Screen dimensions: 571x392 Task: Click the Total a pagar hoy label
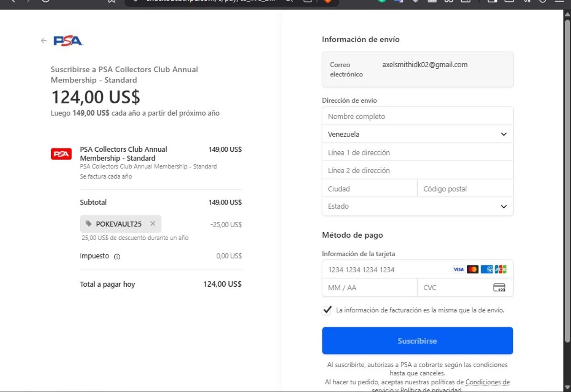coord(107,284)
